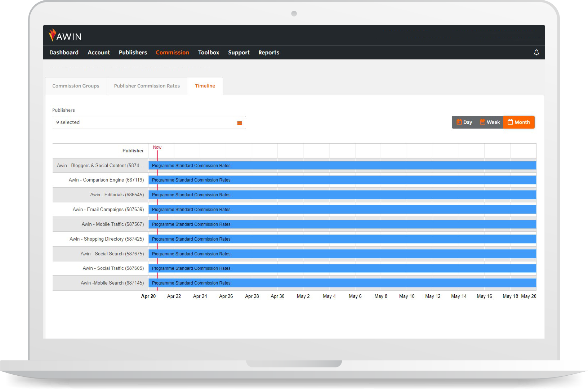This screenshot has height=389, width=588.
Task: Click Apr 26 date on timeline axis
Action: click(x=226, y=296)
